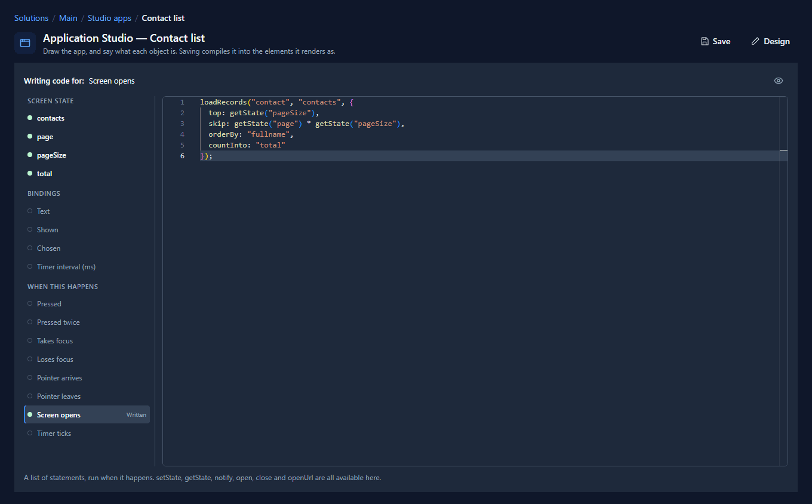Switch to Design mode

[x=770, y=41]
